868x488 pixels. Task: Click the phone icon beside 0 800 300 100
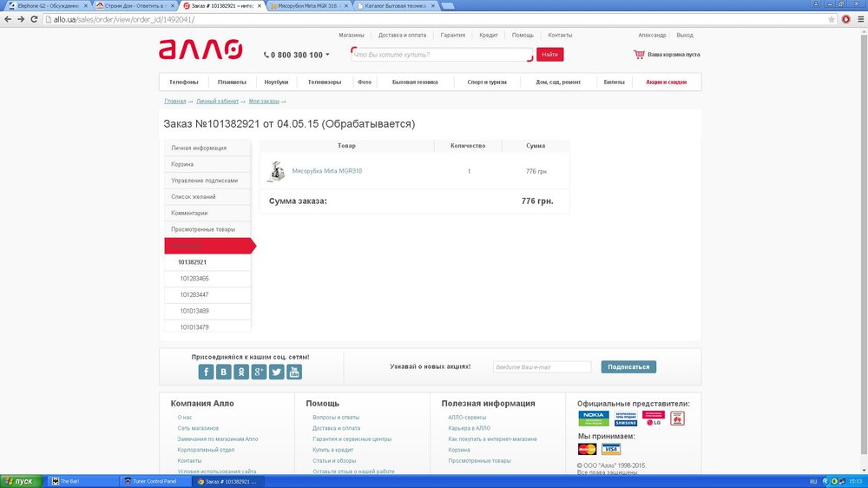tap(266, 55)
